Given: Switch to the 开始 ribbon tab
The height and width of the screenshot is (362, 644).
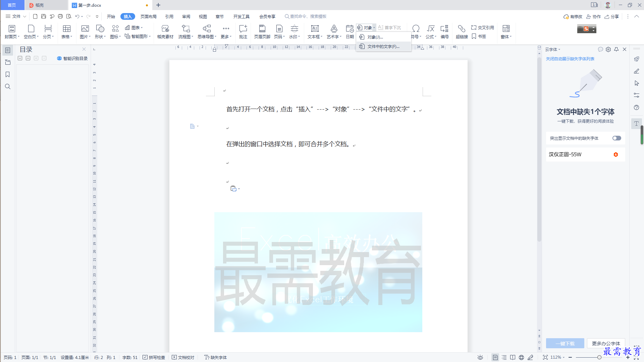Looking at the screenshot, I should point(111,16).
